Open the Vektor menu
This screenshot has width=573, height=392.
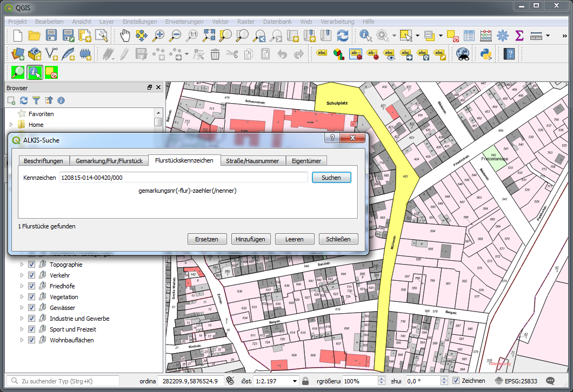[x=220, y=22]
